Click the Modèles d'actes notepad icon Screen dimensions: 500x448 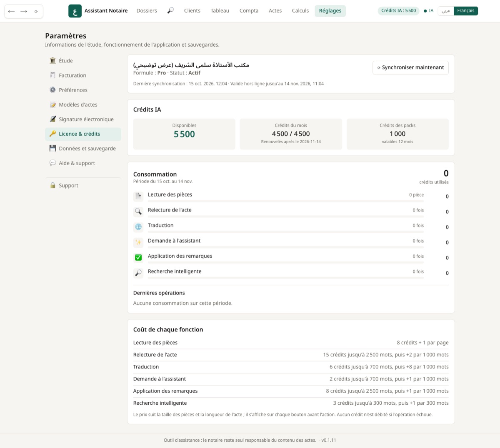52,105
